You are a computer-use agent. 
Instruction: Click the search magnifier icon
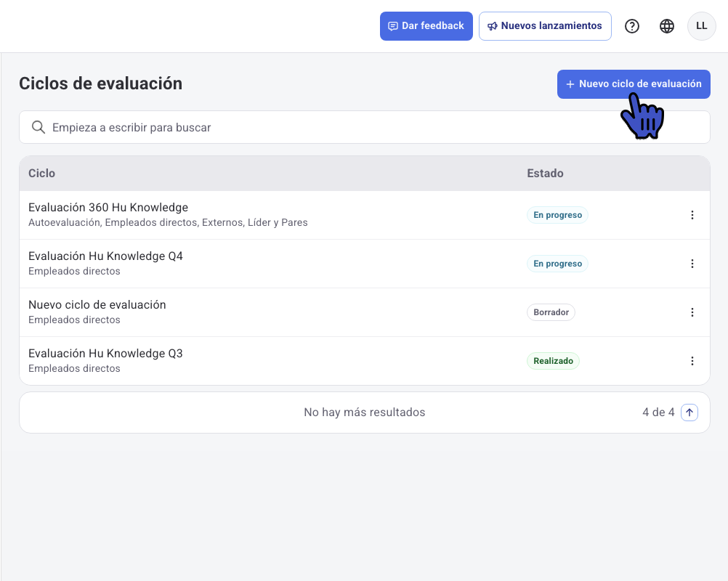(39, 127)
